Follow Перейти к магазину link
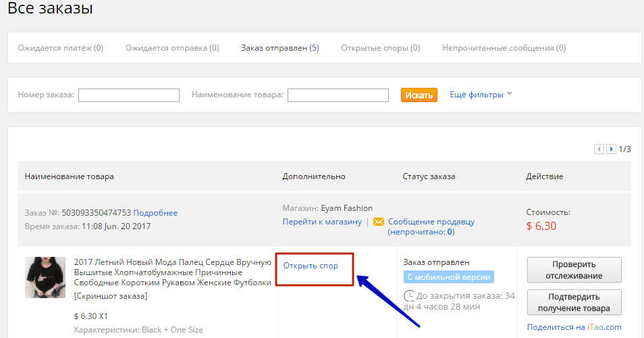Viewport: 644px width, 338px height. pyautogui.click(x=322, y=222)
